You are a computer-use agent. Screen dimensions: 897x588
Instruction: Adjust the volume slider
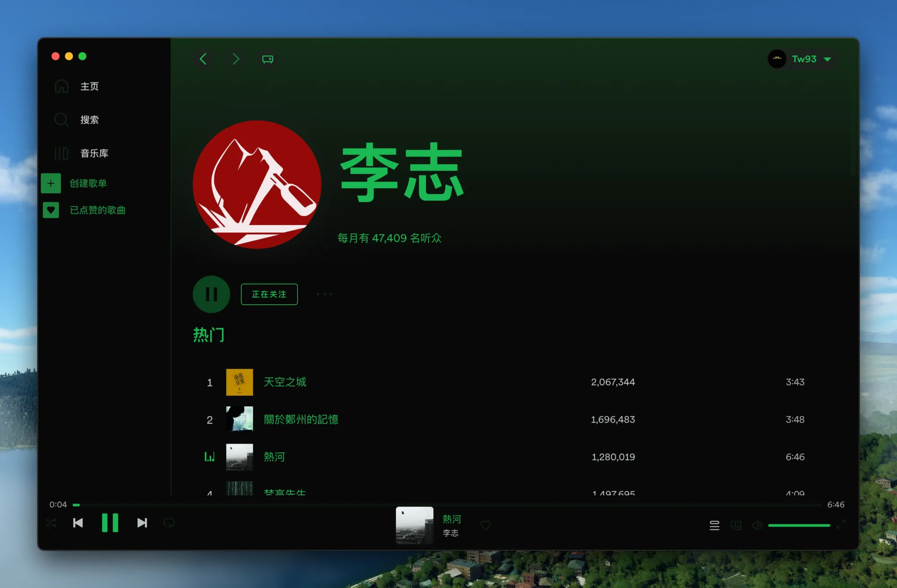click(x=799, y=525)
